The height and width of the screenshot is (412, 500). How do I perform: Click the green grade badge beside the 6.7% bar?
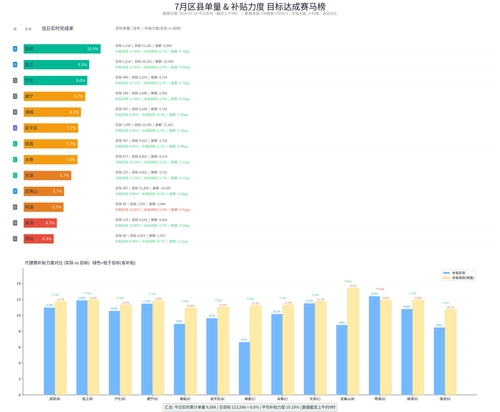click(x=15, y=175)
